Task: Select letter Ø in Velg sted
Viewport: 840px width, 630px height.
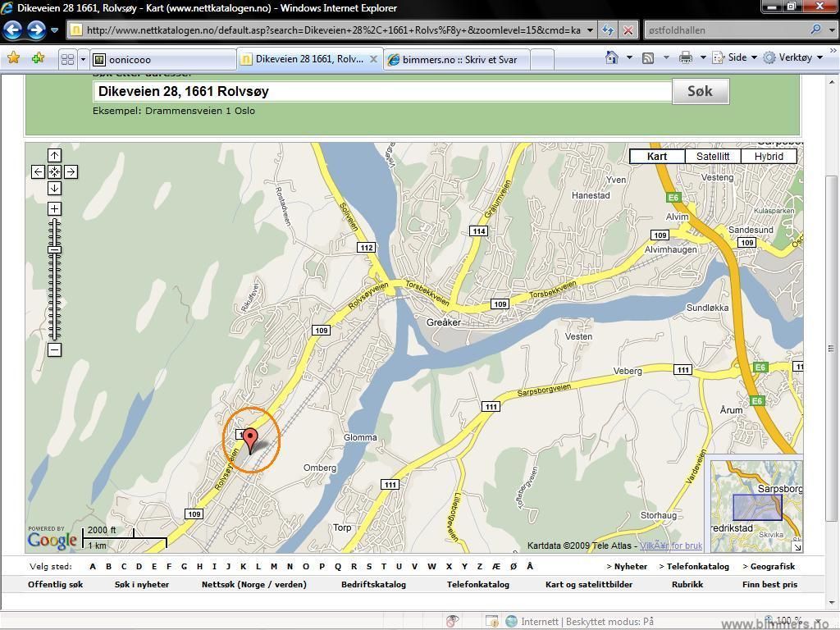Action: (514, 567)
